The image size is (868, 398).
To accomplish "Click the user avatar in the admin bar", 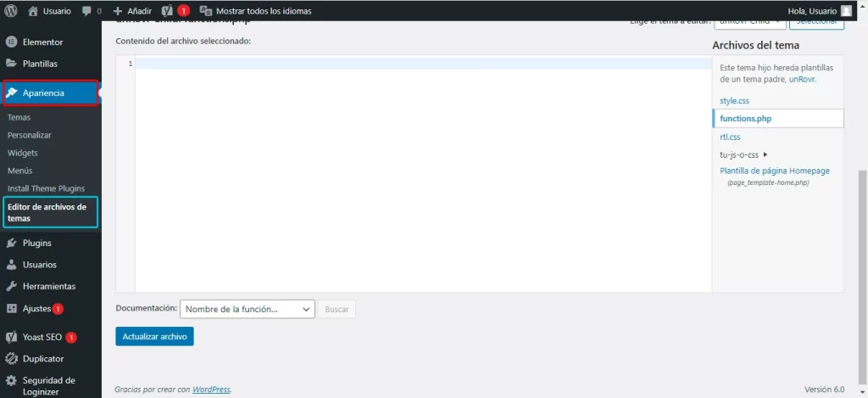I will (x=846, y=10).
